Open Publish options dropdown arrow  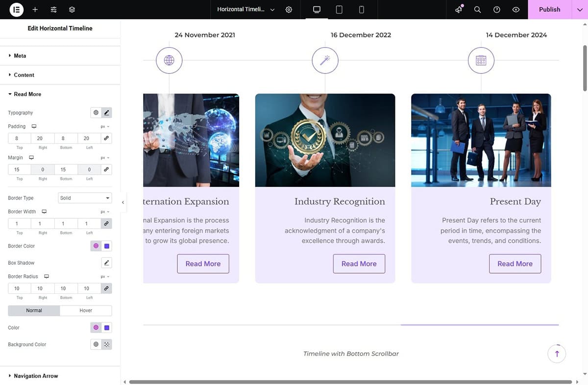pos(580,9)
